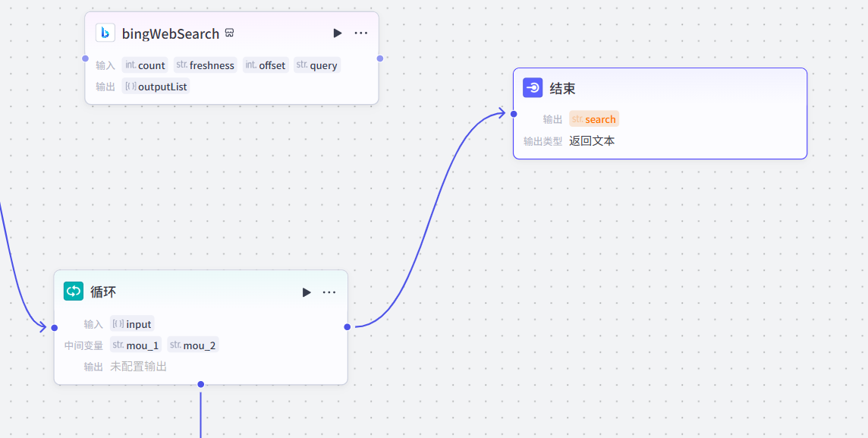Click the 结束 node icon
The width and height of the screenshot is (868, 438).
click(533, 88)
